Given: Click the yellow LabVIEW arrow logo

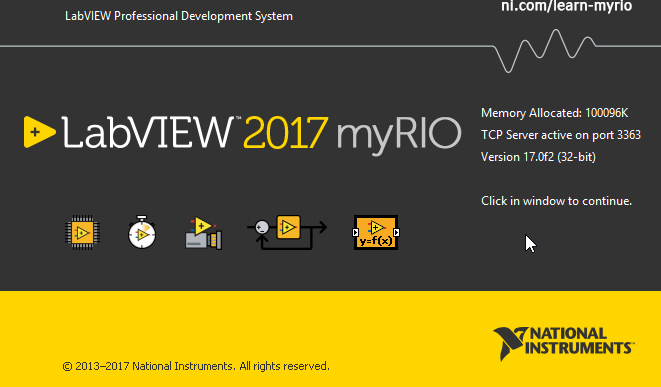Looking at the screenshot, I should click(x=39, y=132).
